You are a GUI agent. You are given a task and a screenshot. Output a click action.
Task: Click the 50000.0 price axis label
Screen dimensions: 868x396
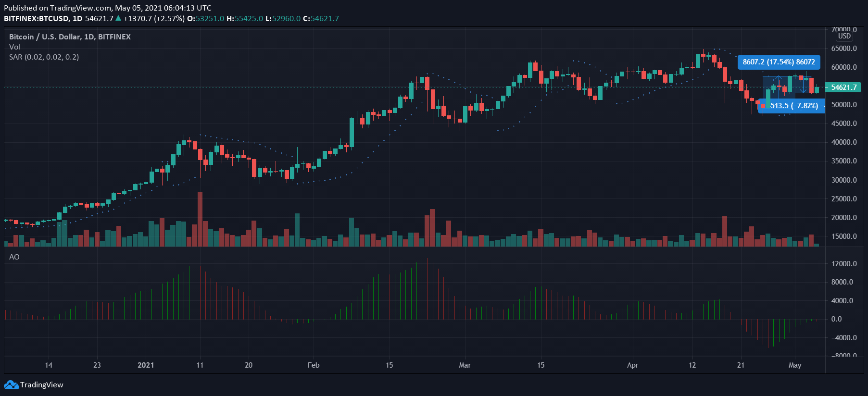(x=844, y=105)
